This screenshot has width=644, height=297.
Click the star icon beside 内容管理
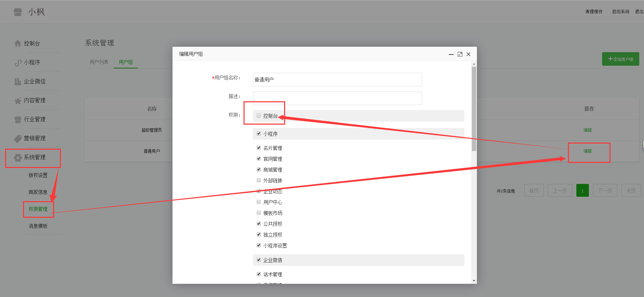18,101
